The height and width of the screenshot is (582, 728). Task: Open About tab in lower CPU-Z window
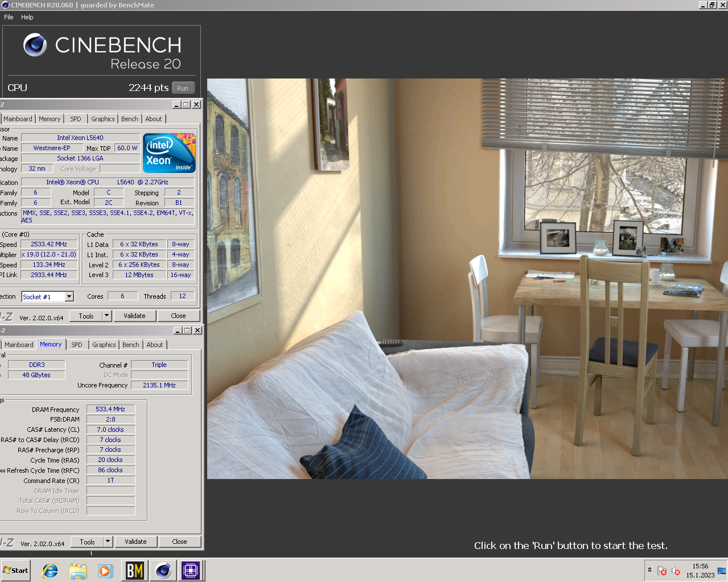155,345
